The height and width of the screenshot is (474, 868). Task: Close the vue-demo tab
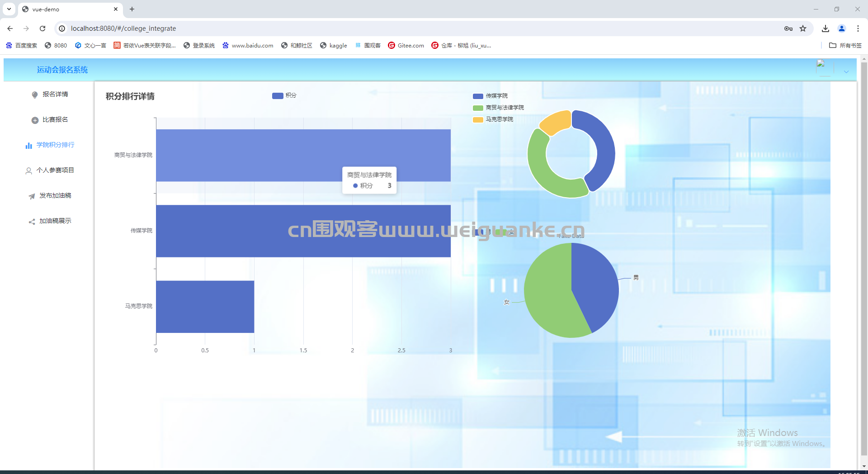pyautogui.click(x=116, y=9)
